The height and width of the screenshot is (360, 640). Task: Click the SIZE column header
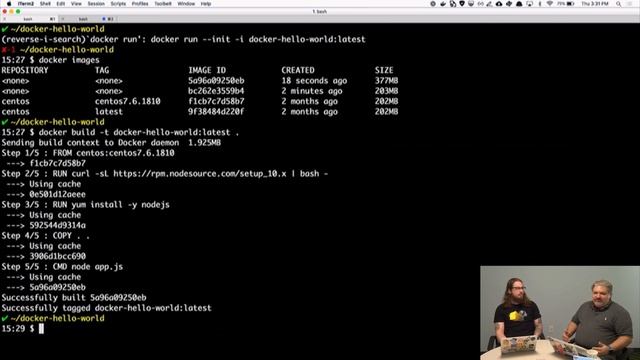point(384,70)
